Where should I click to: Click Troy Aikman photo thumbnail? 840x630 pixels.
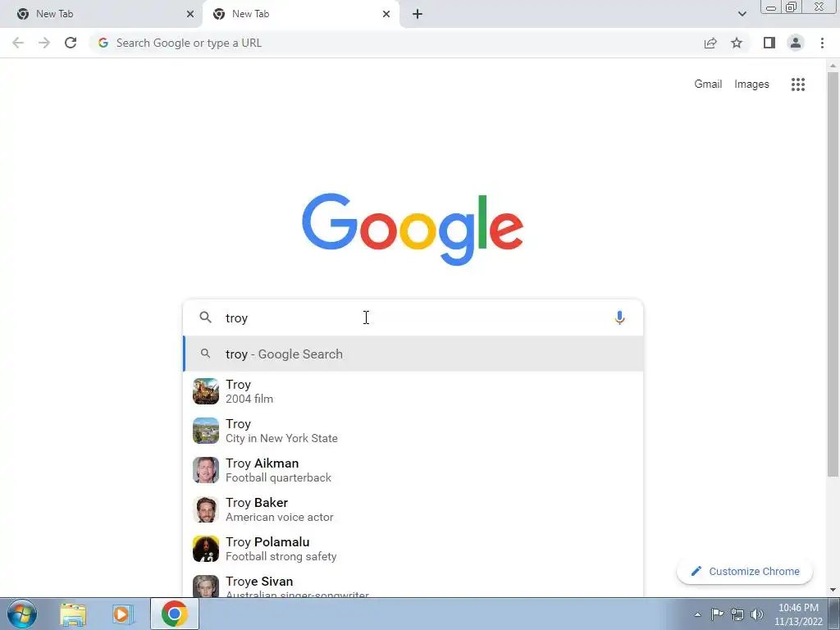pyautogui.click(x=206, y=470)
